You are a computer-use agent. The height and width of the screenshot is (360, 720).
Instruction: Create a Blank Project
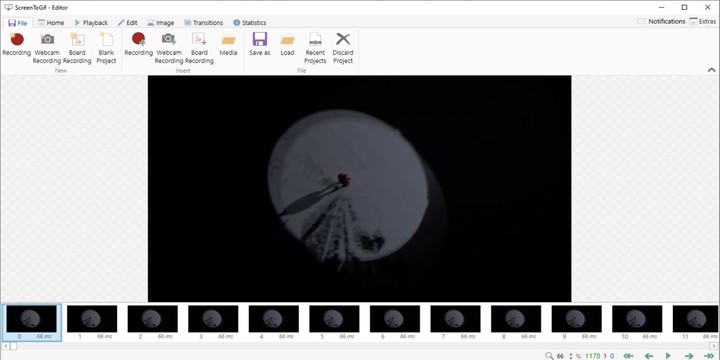click(106, 48)
